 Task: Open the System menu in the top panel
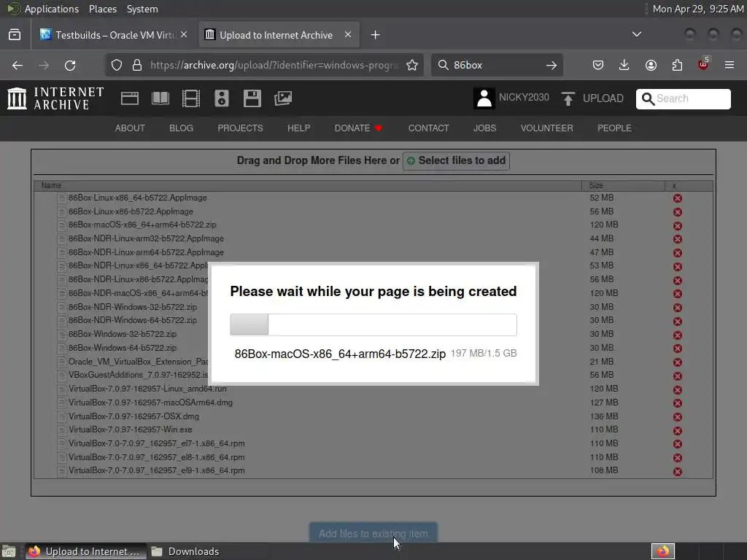point(142,9)
